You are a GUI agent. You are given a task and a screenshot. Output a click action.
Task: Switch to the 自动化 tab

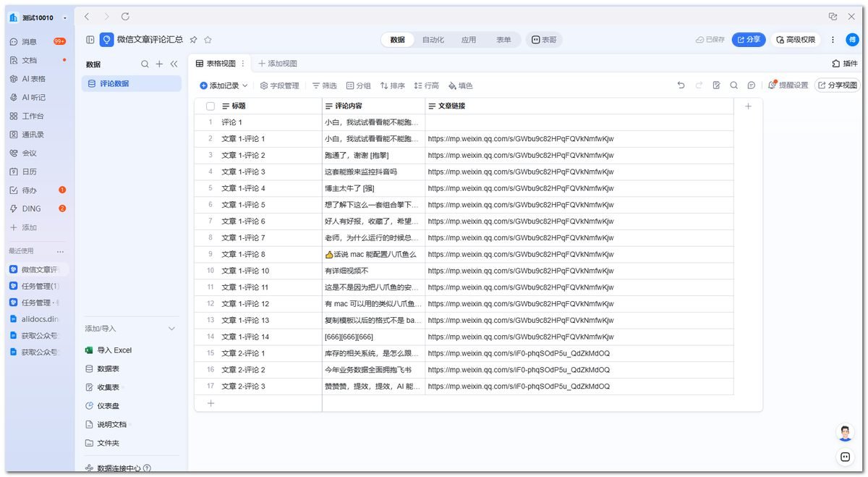433,40
